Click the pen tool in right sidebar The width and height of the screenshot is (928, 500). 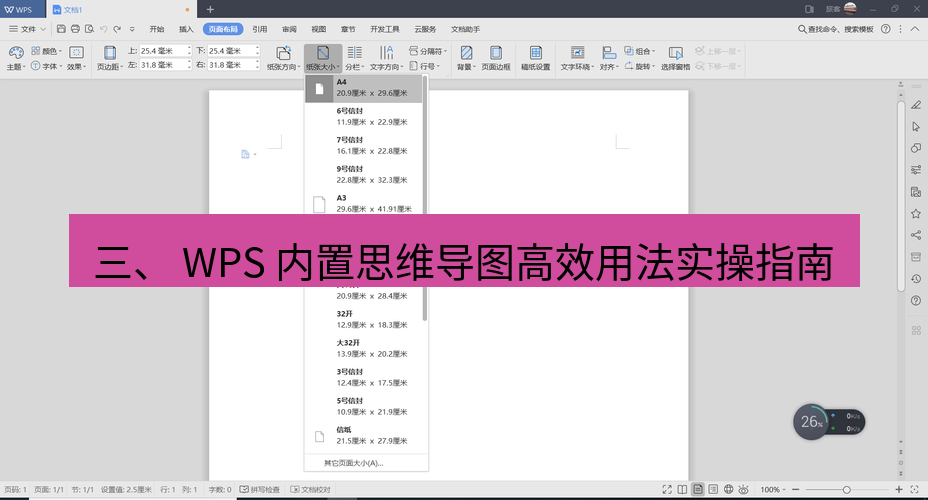click(916, 105)
